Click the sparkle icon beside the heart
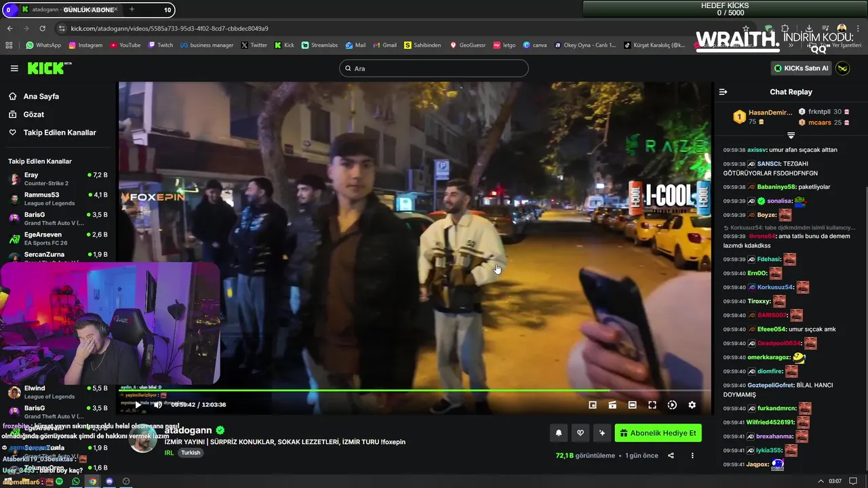Image resolution: width=868 pixels, height=488 pixels. 601,433
